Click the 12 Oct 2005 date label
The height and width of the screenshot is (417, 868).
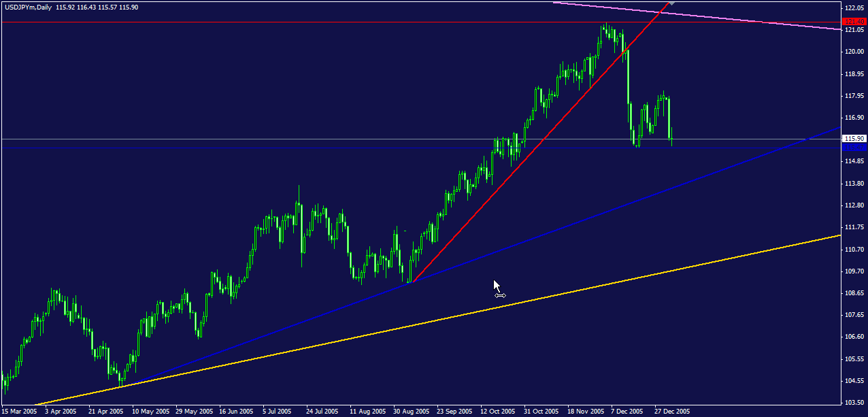[x=497, y=412]
